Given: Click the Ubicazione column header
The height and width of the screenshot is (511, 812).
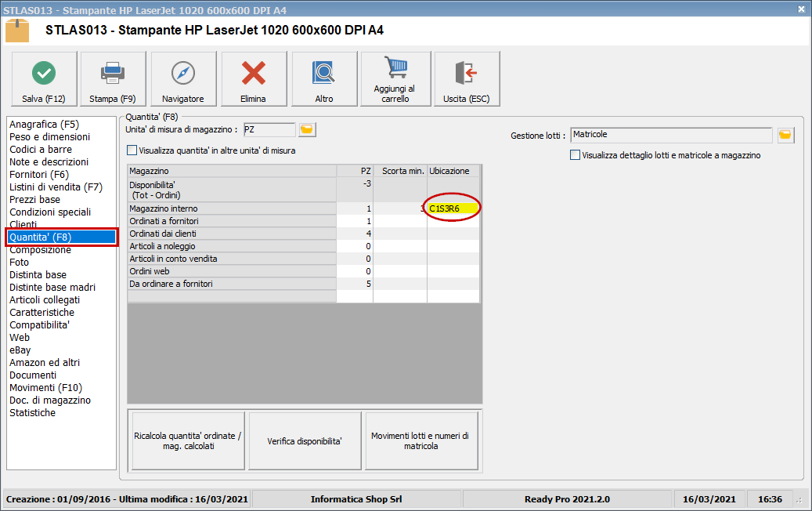Looking at the screenshot, I should pos(453,171).
